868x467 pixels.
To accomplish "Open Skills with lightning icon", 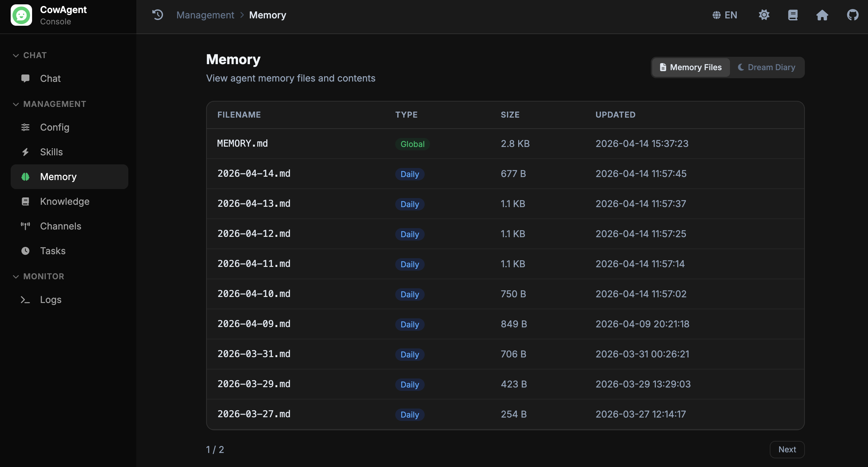I will (51, 152).
